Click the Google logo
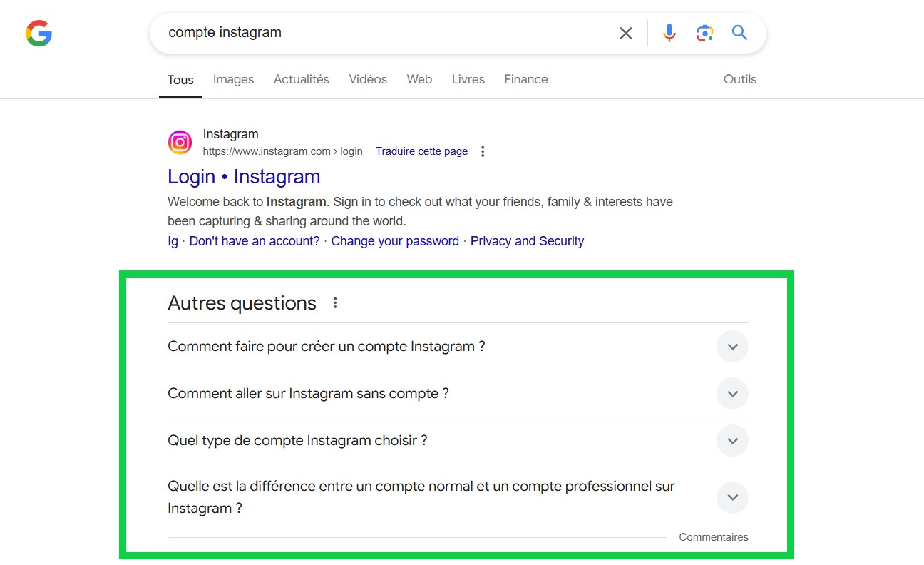This screenshot has width=924, height=565. tap(38, 33)
